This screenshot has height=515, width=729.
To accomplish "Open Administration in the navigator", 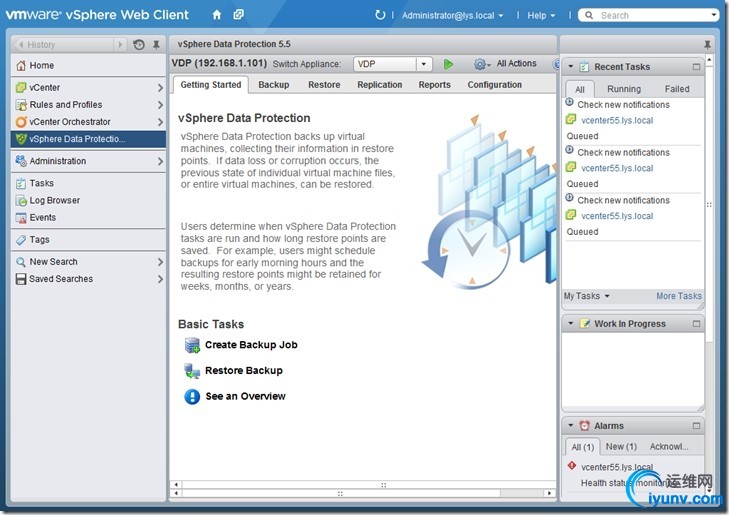I will tap(88, 161).
